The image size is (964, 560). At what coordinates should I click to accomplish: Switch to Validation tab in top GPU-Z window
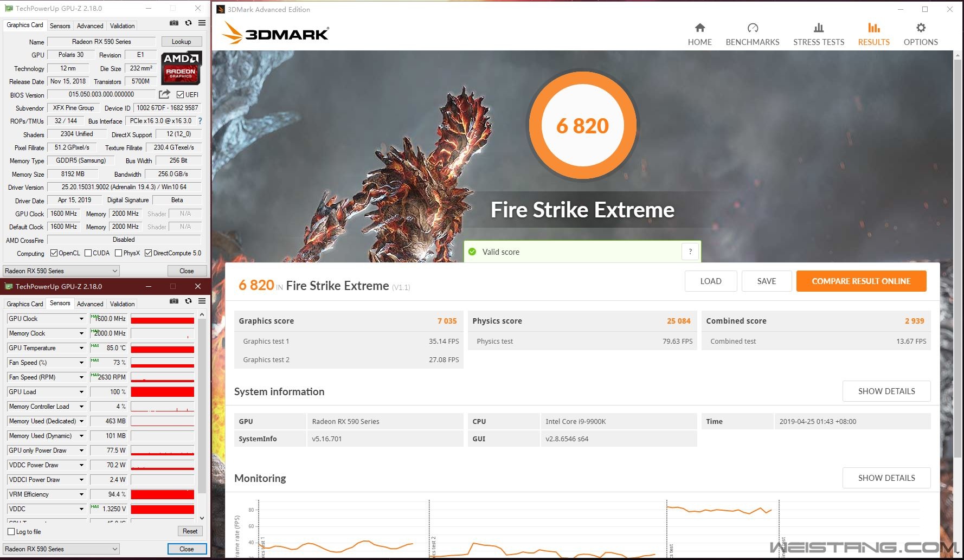(123, 25)
